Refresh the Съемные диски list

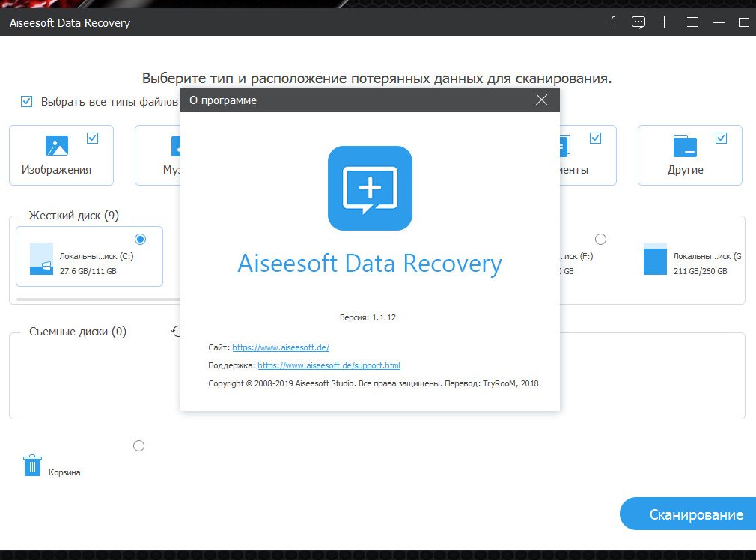tap(176, 332)
